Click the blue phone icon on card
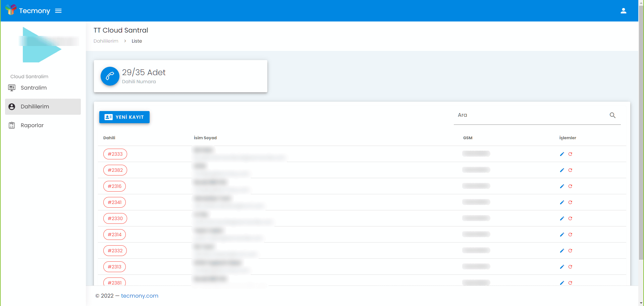Screen dimensions: 644x306 tap(110, 76)
